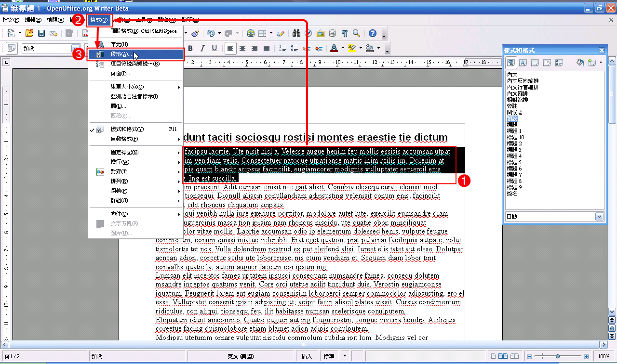The height and width of the screenshot is (364, 617).
Task: Open Find and Replace binoculars icon
Action: [297, 33]
